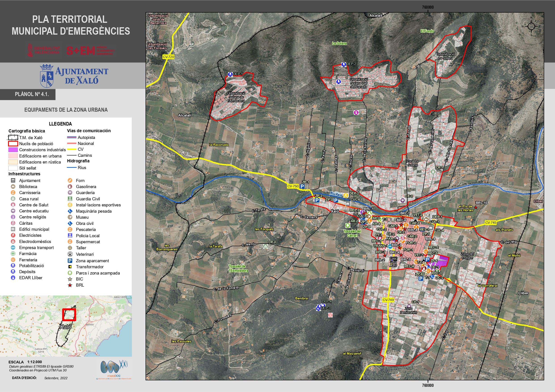Click the EDAR Llíber droplet icon
The image size is (555, 392).
(x=13, y=278)
